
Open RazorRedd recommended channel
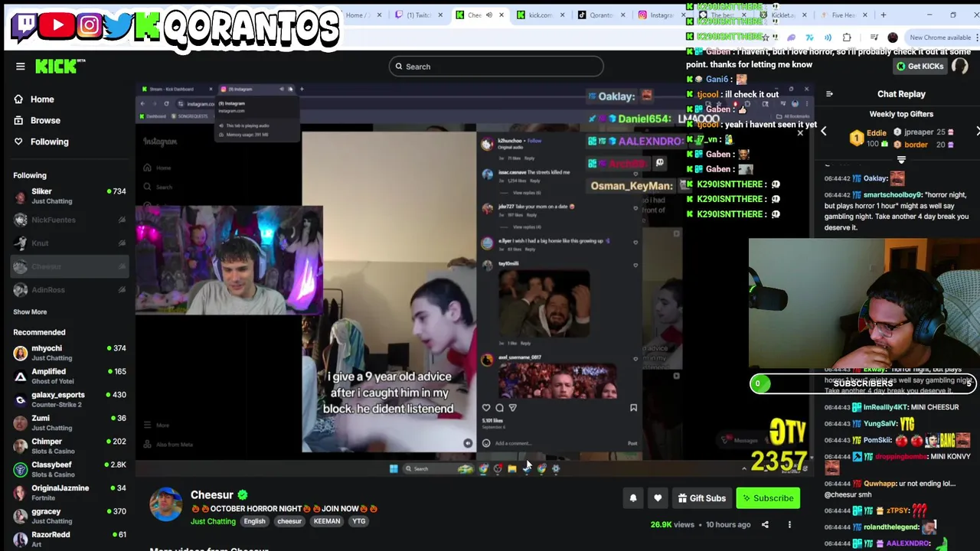click(69, 540)
